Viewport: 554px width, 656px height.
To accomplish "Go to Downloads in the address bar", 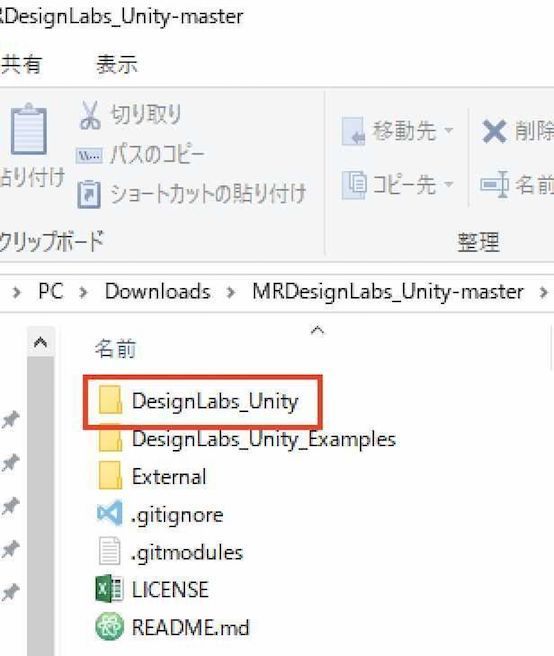I will pyautogui.click(x=157, y=291).
